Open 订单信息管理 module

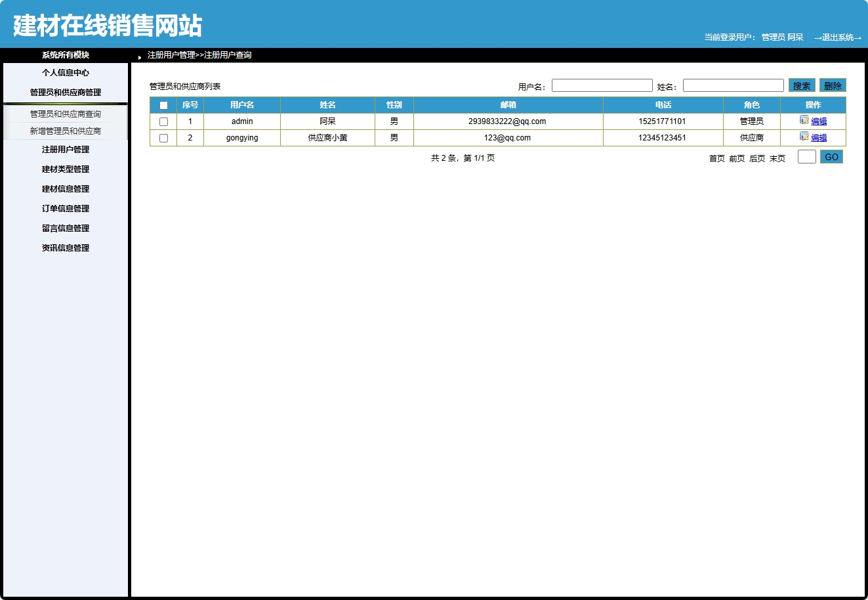pyautogui.click(x=64, y=208)
